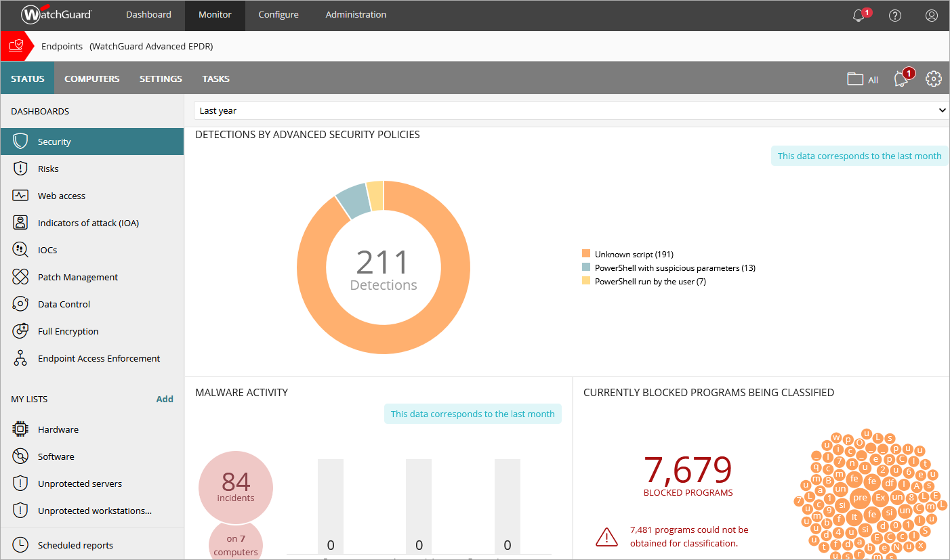Click Add next to My Lists
950x560 pixels.
click(165, 399)
